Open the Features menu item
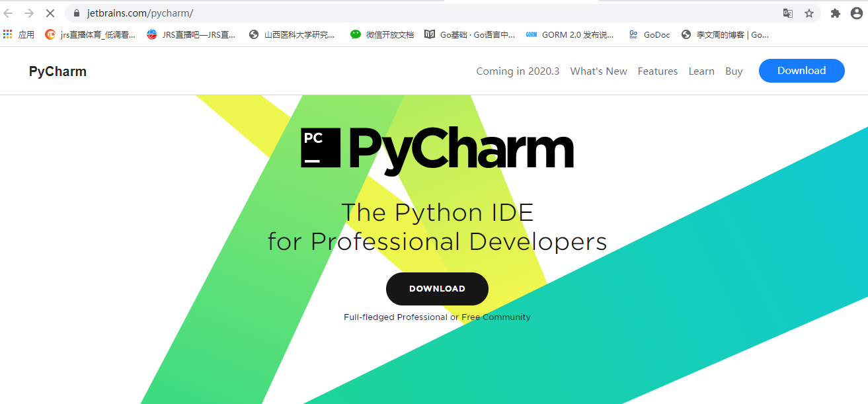868x404 pixels. pyautogui.click(x=657, y=71)
